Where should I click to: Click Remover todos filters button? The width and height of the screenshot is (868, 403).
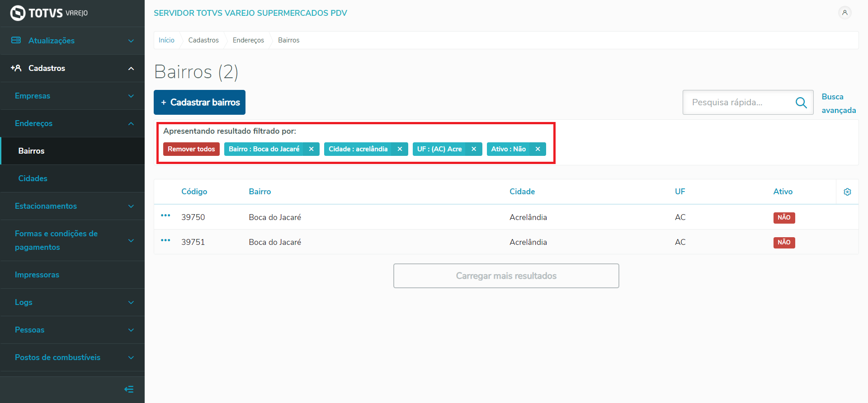click(x=191, y=149)
